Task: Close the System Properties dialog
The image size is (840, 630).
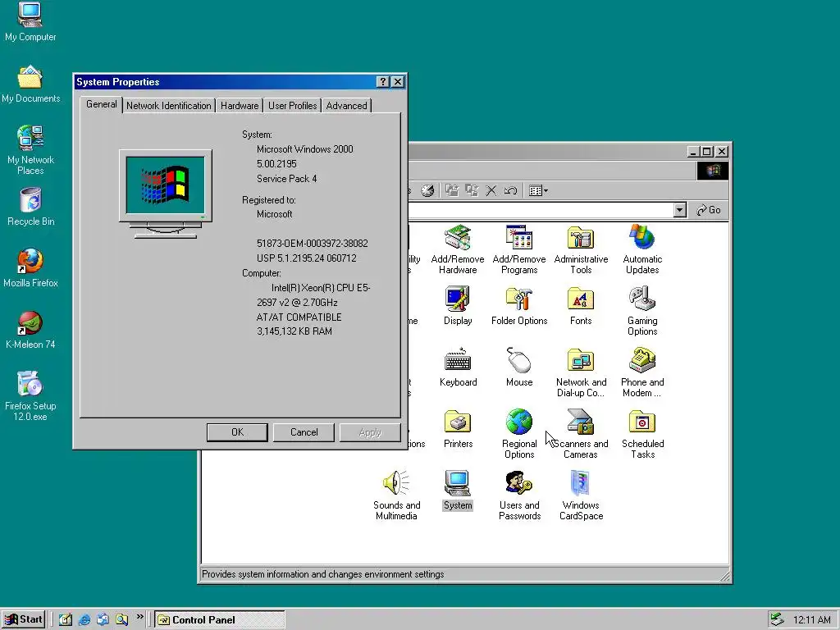Action: pos(398,81)
